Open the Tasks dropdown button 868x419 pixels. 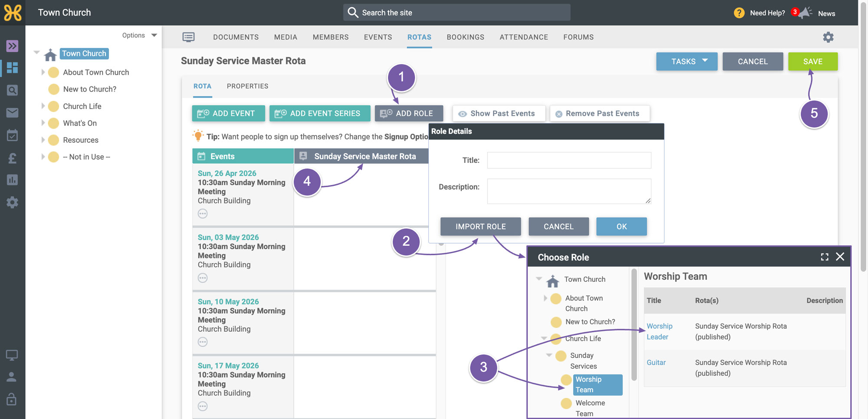click(687, 62)
